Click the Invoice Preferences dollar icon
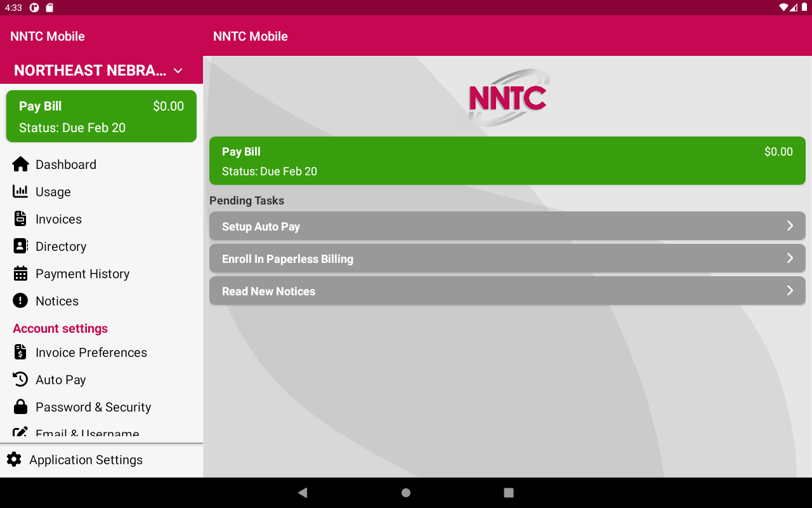 [20, 352]
